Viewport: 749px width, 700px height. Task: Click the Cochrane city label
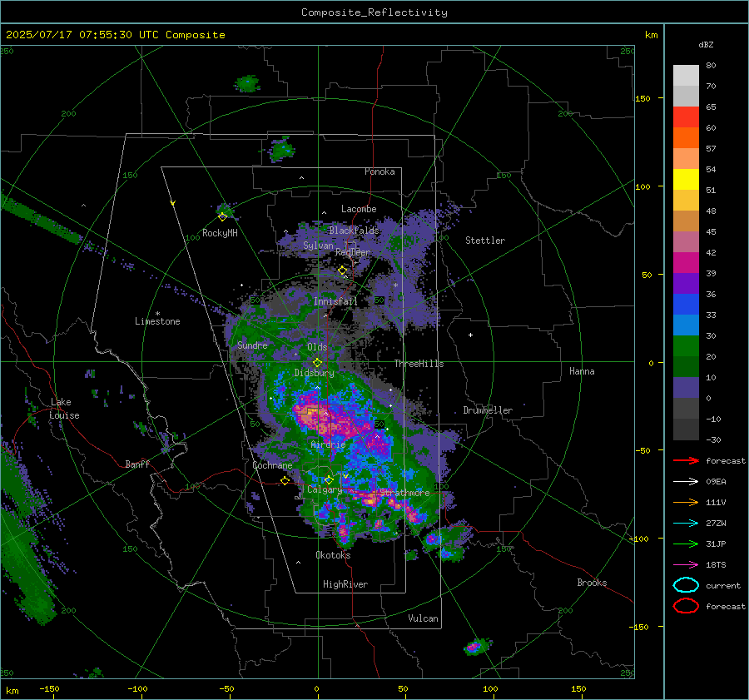click(272, 465)
